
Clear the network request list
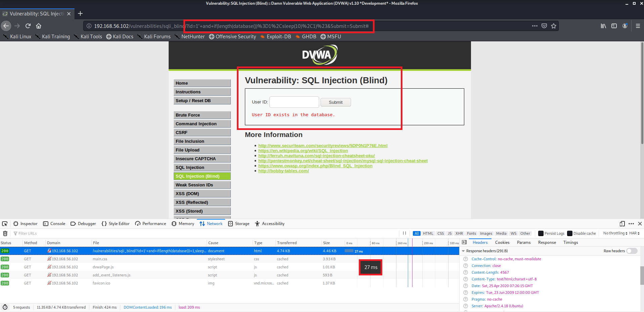(5, 233)
